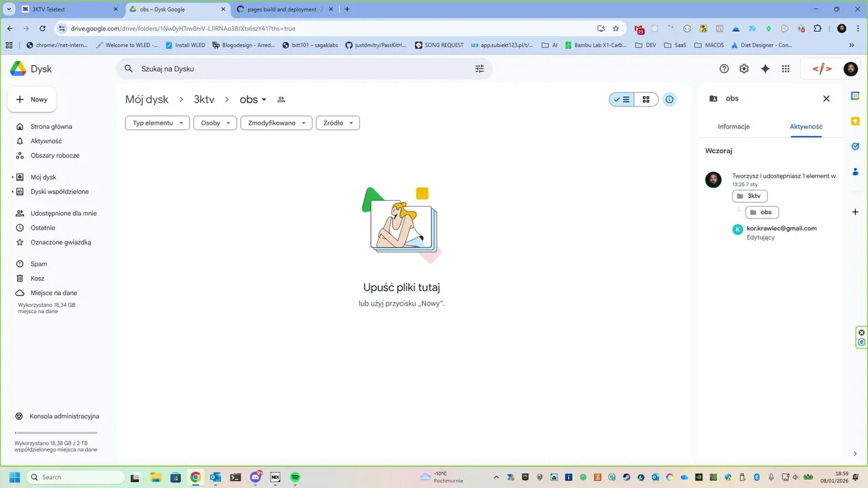Click the Windows Start button
868x488 pixels.
14,477
